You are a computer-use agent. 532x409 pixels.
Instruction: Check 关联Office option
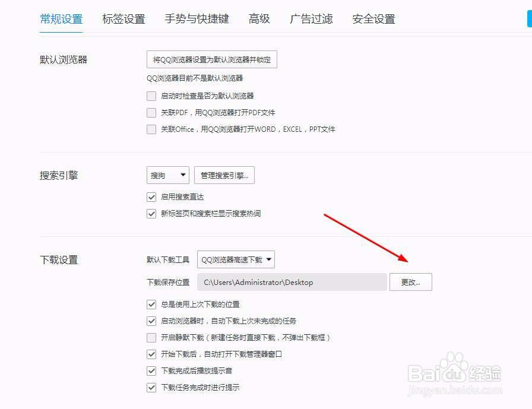[x=151, y=129]
